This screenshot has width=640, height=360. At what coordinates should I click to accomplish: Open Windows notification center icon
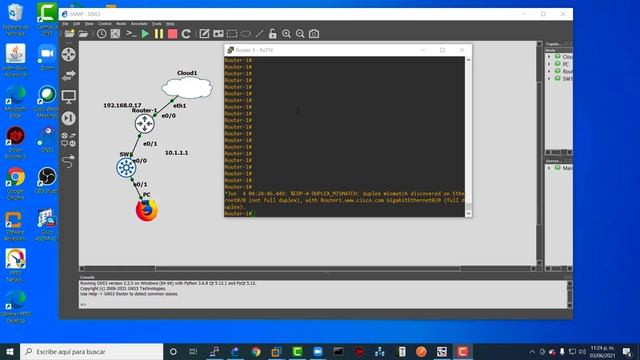[x=627, y=351]
